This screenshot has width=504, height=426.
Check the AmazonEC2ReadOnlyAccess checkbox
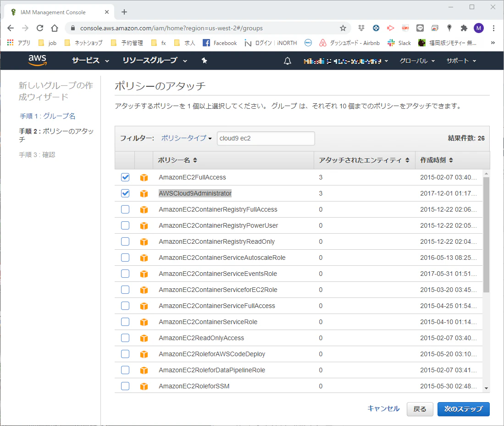click(x=125, y=338)
